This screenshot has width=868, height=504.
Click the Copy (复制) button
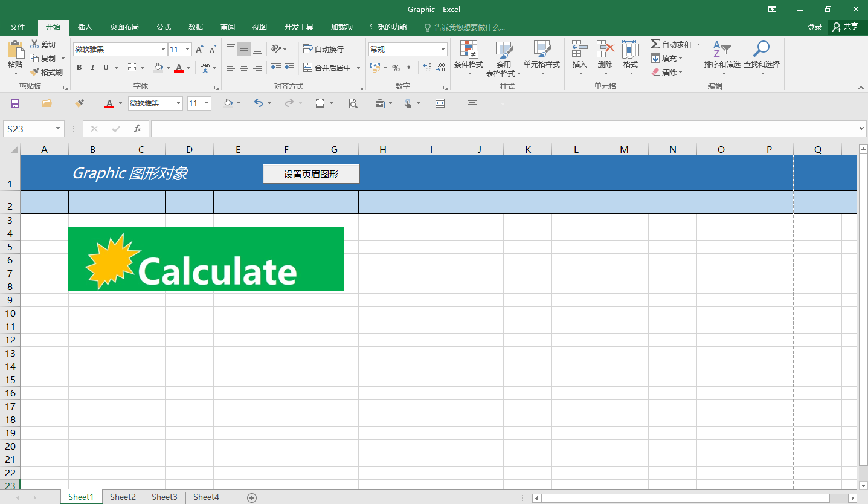tap(43, 58)
